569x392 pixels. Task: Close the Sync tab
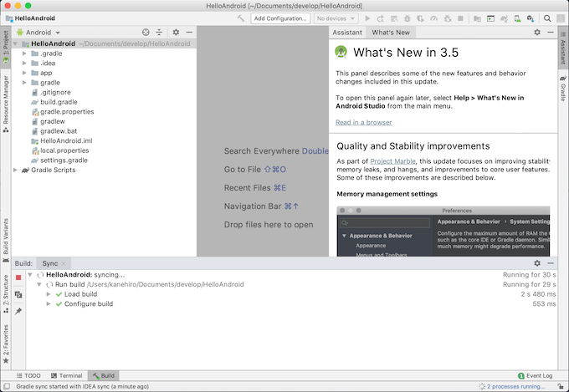64,263
